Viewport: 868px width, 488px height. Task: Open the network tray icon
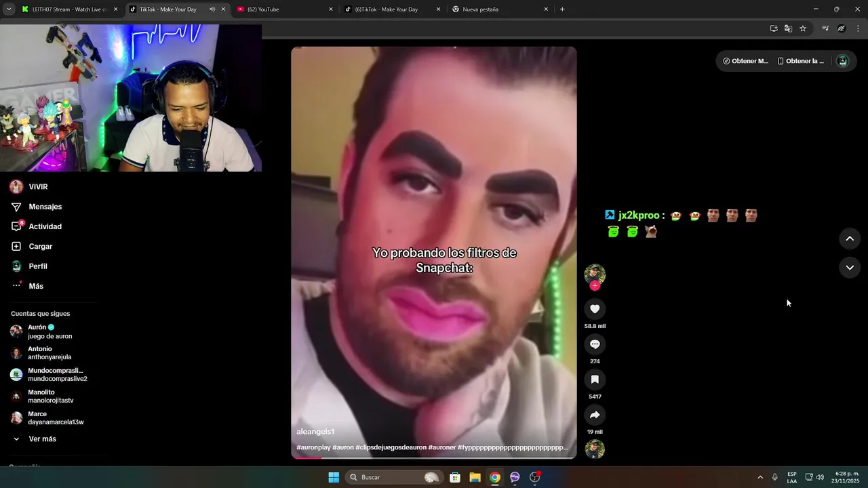(x=808, y=477)
